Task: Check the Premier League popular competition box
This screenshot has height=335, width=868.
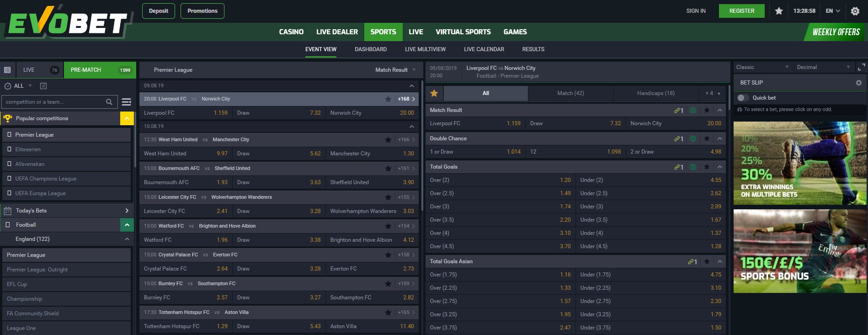Action: coord(9,135)
